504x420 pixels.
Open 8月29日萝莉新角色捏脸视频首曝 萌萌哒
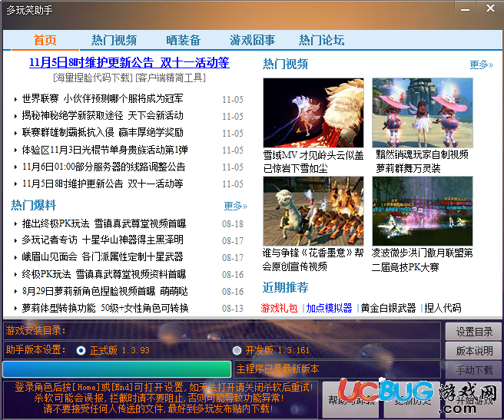click(x=104, y=291)
